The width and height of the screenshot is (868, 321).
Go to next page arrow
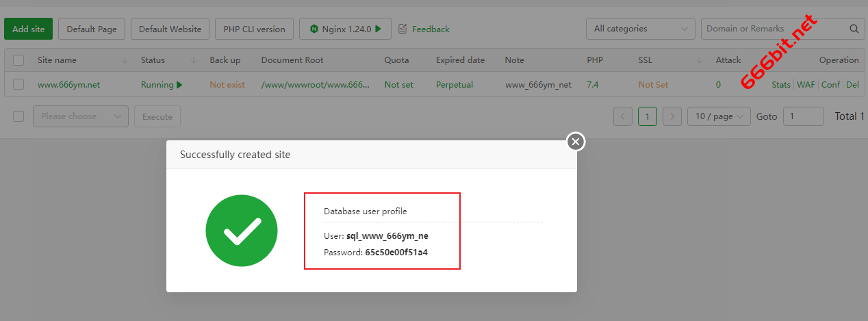(x=672, y=116)
